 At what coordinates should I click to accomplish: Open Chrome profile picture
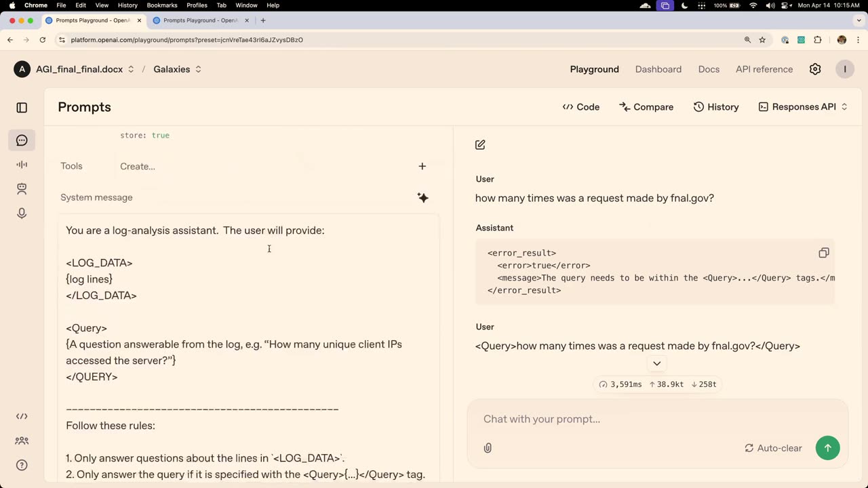(x=842, y=40)
